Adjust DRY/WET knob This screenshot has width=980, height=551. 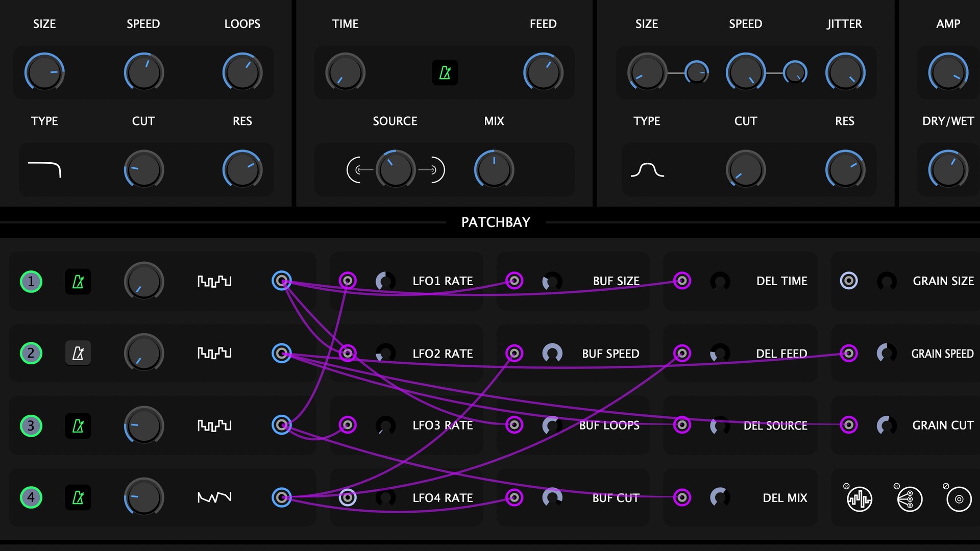pos(948,170)
